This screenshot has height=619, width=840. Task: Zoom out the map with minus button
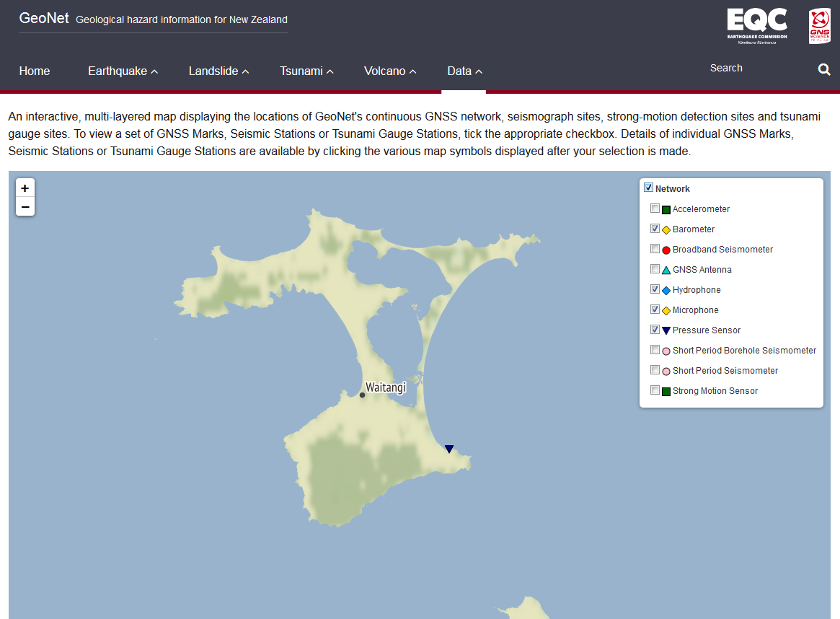pos(25,206)
